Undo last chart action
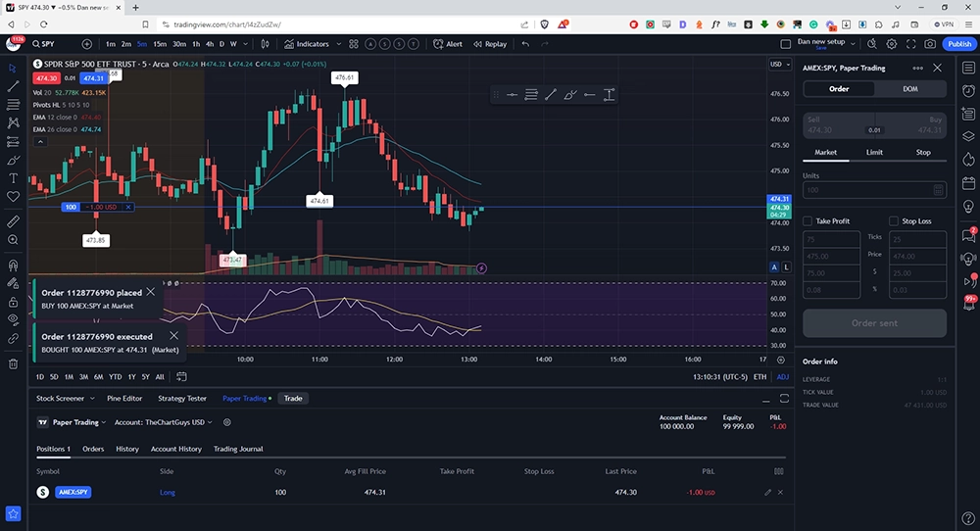This screenshot has height=531, width=980. click(525, 44)
